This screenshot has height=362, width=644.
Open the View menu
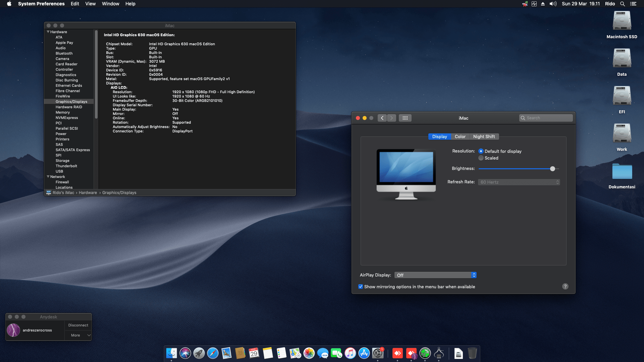click(x=90, y=4)
